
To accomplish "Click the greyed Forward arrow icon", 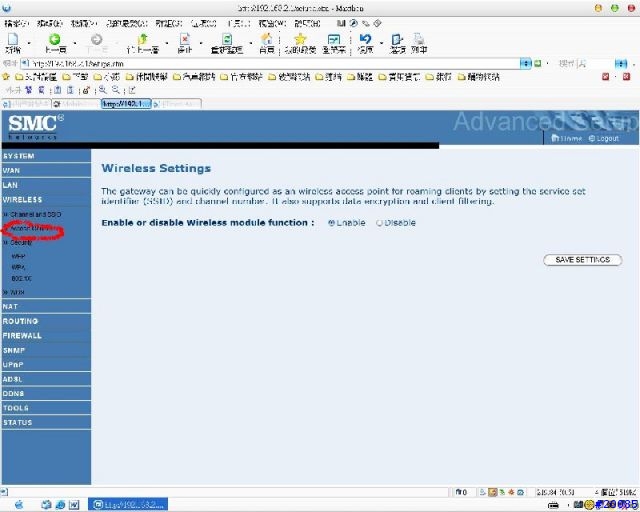I will coord(96,39).
